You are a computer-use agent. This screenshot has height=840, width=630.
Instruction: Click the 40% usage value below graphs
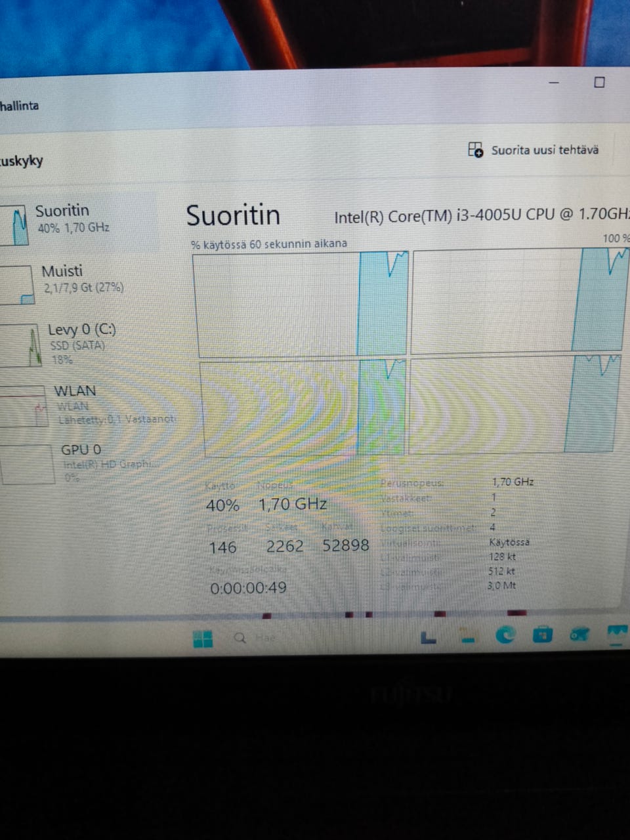(x=222, y=505)
